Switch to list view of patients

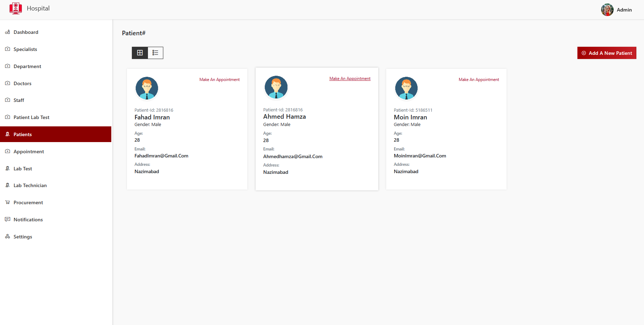(155, 53)
